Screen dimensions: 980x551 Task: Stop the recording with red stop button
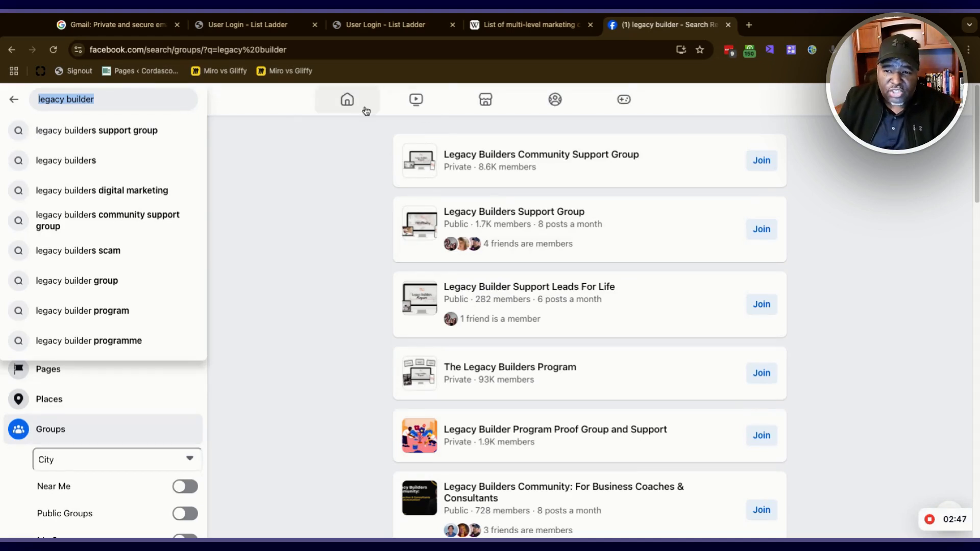coord(929,519)
